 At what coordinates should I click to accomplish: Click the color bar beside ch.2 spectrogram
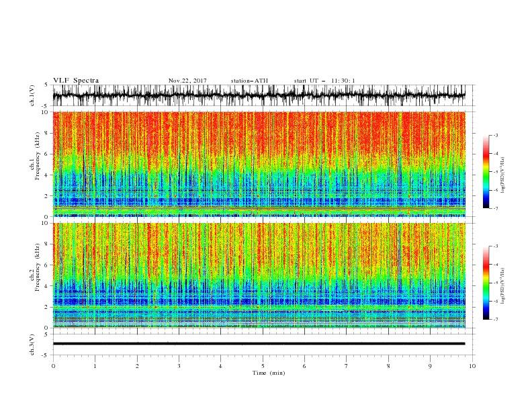pyautogui.click(x=486, y=283)
